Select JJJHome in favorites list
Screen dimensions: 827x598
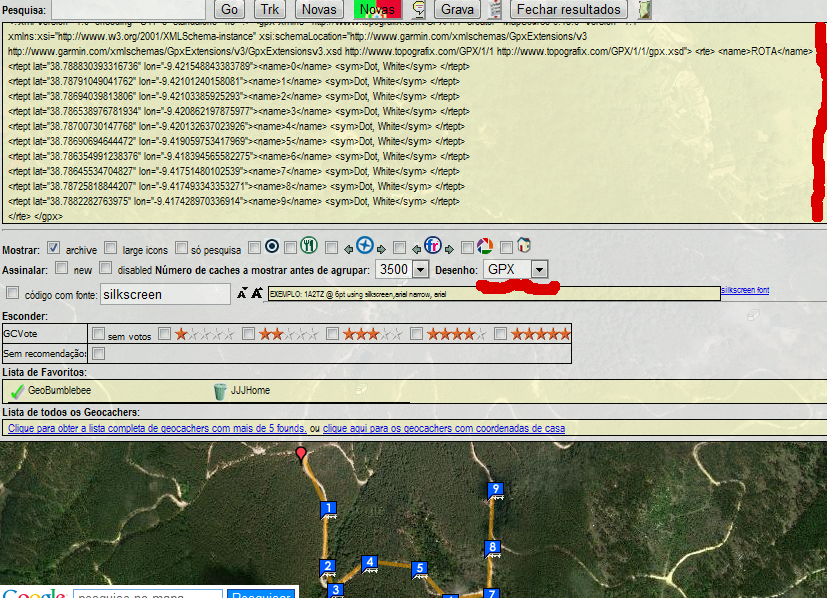250,390
